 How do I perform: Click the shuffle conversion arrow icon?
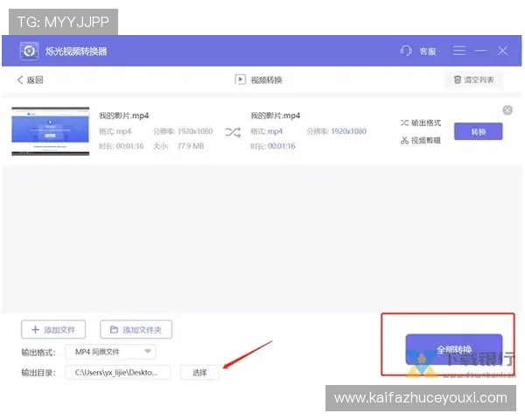(233, 132)
